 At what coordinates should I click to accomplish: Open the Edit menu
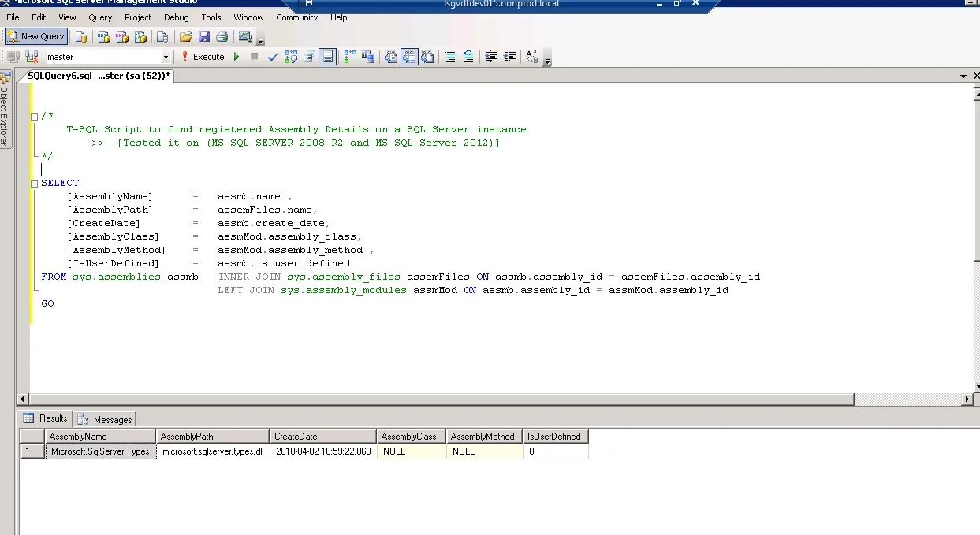[39, 17]
